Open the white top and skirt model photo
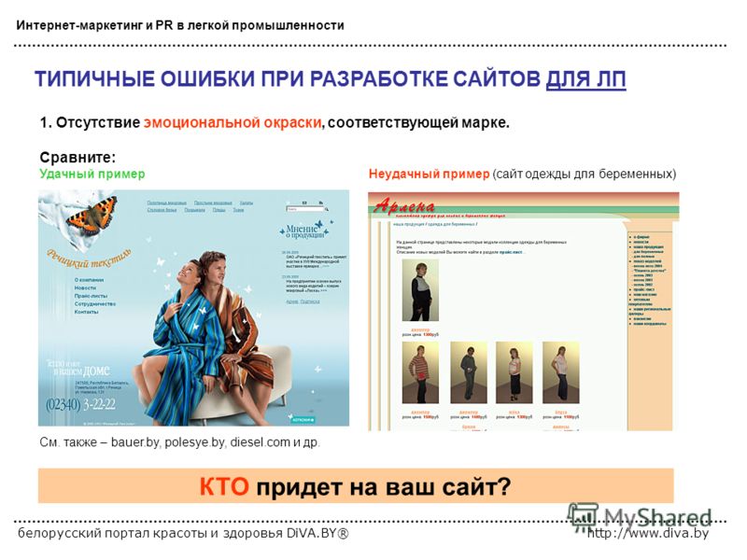This screenshot has height=560, width=747. point(514,372)
